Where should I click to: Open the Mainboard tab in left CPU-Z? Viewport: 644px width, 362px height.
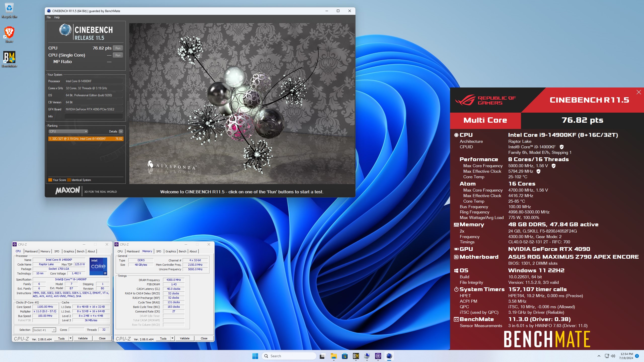[31, 251]
